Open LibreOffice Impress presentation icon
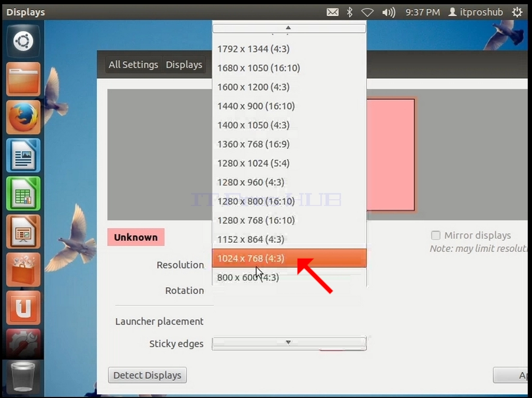 (x=23, y=231)
